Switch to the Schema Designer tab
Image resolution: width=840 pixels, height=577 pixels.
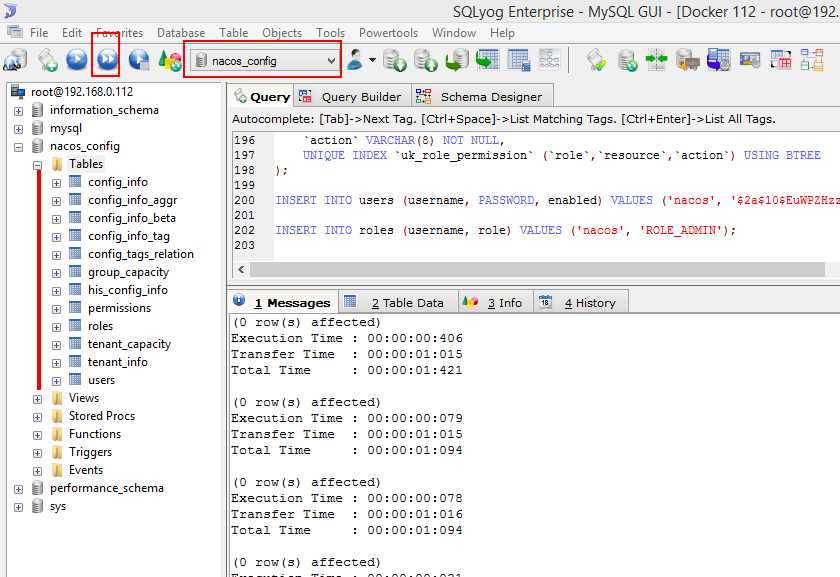[x=481, y=97]
